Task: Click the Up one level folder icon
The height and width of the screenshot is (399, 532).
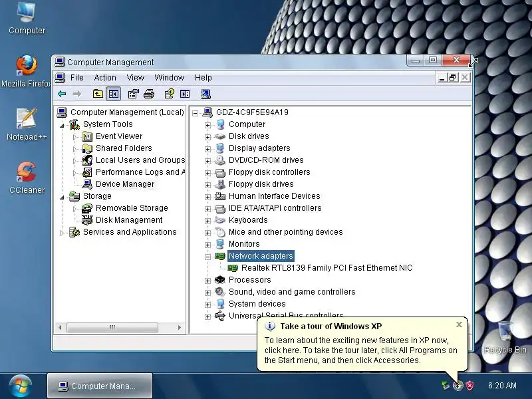Action: 98,94
